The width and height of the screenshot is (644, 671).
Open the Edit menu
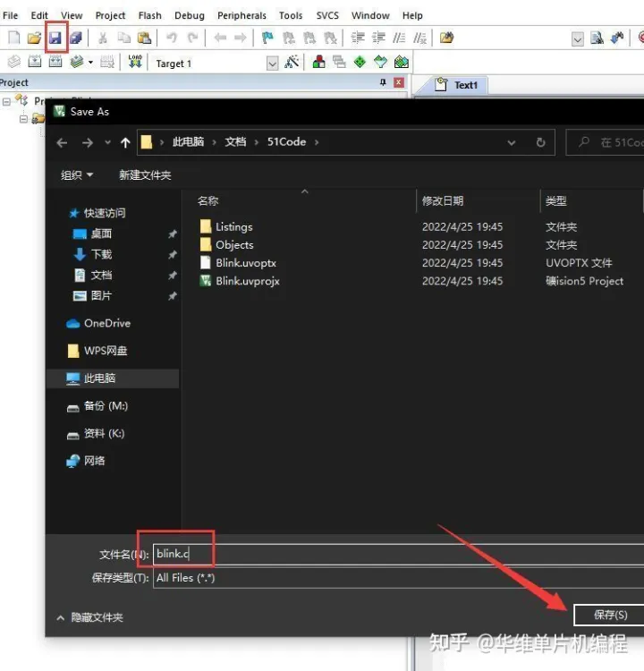(x=39, y=15)
